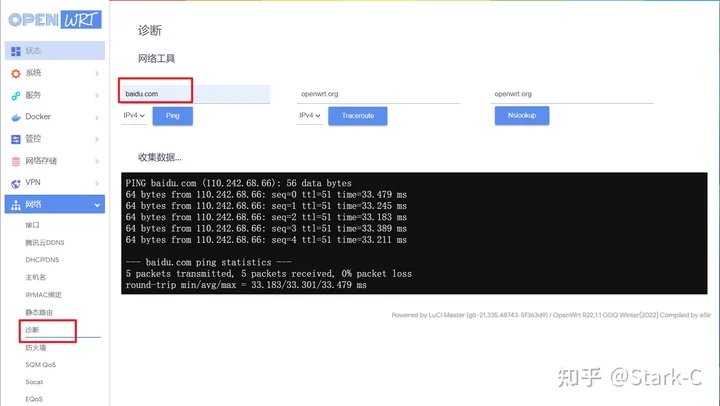Viewport: 720px width, 406px height.
Task: Click the 网络存储 storage icon
Action: [x=15, y=161]
